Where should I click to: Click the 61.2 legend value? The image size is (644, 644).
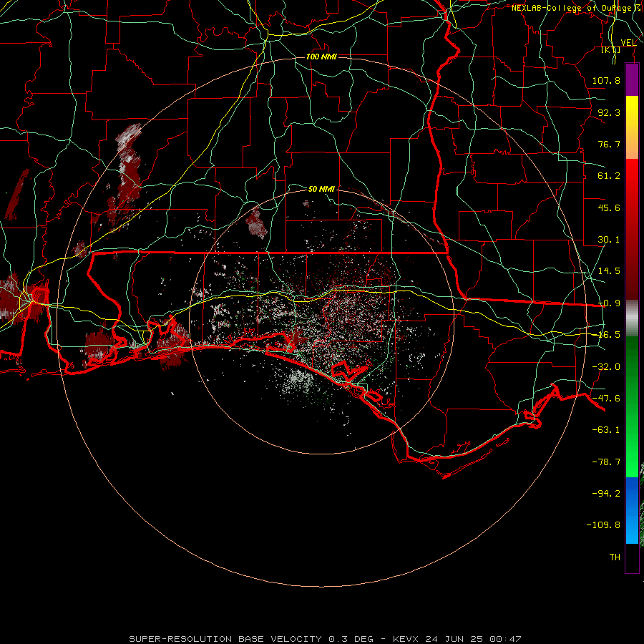tap(609, 176)
